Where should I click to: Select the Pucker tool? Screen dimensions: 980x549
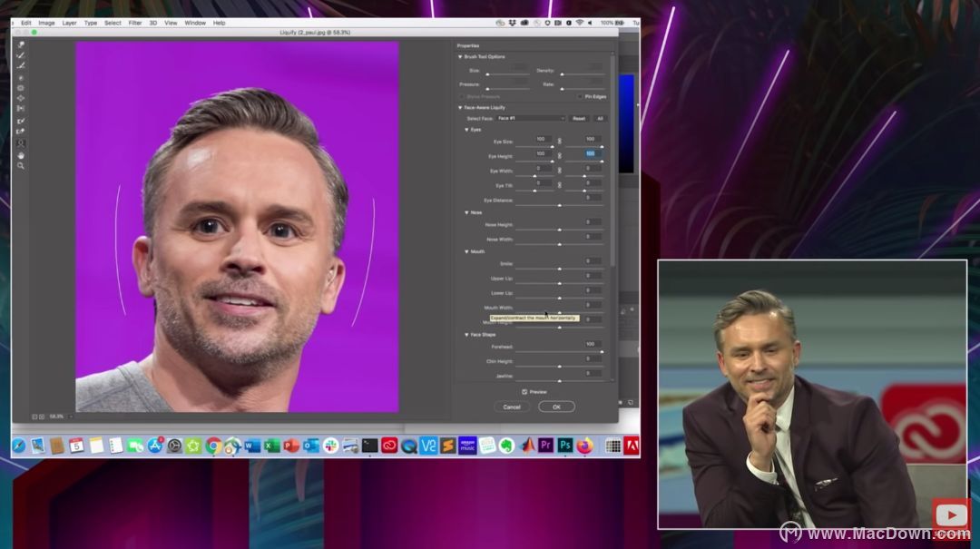(21, 88)
